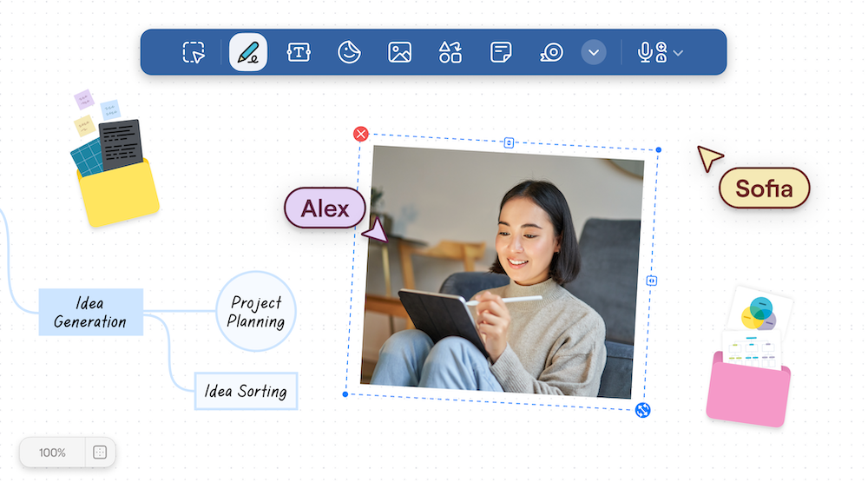
Task: Expand more tools with the round chevron
Action: click(x=594, y=52)
